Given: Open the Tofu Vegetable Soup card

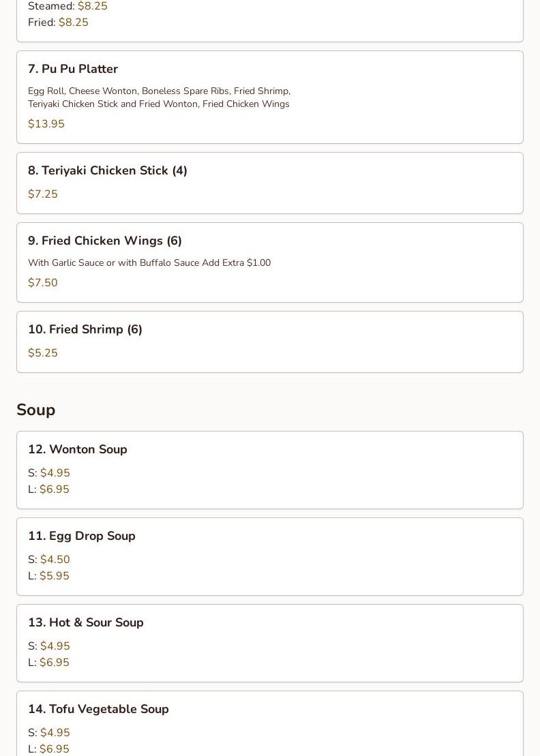Looking at the screenshot, I should pos(270,724).
